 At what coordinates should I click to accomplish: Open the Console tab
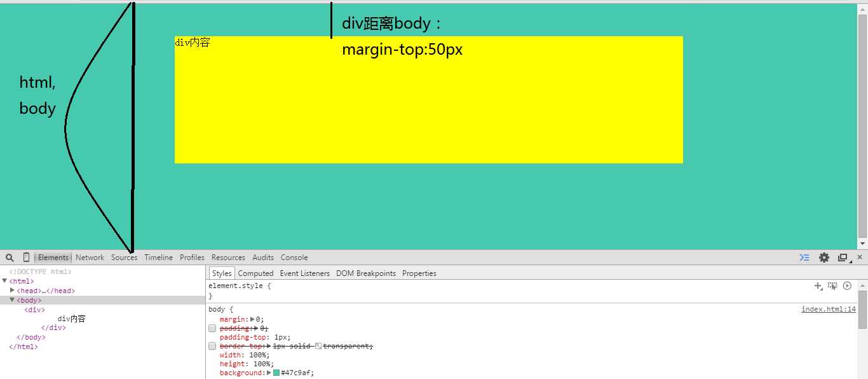pos(294,258)
